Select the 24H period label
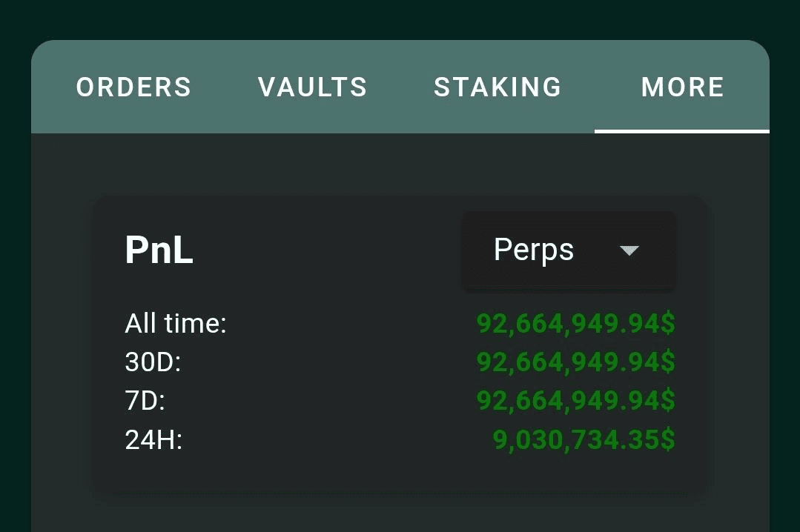 pos(153,440)
